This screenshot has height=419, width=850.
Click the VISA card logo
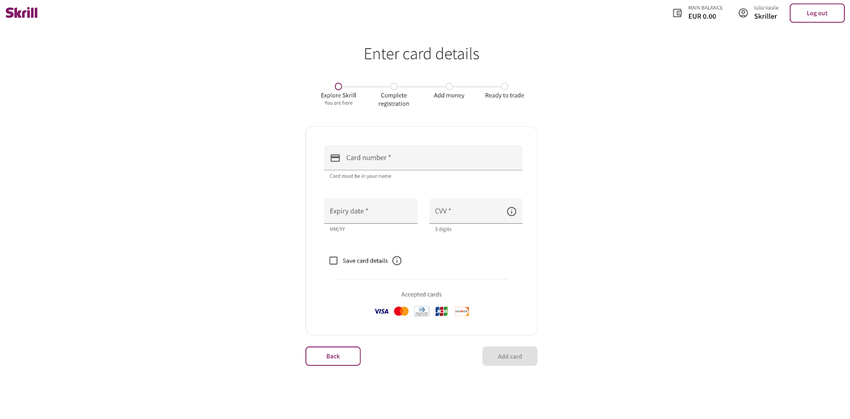tap(381, 311)
